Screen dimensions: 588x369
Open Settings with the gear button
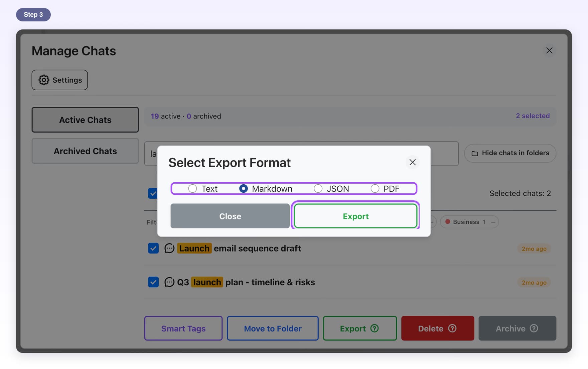coord(60,80)
